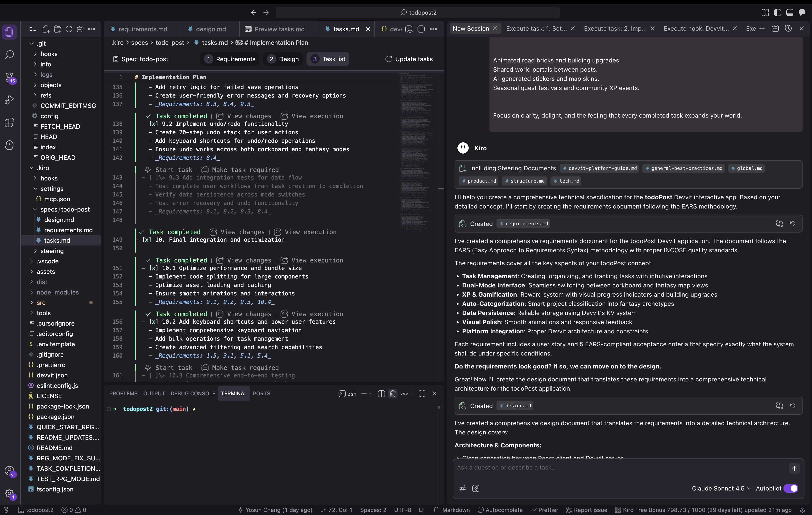Open Source Control view with 15 badge
The image size is (812, 515).
[9, 78]
